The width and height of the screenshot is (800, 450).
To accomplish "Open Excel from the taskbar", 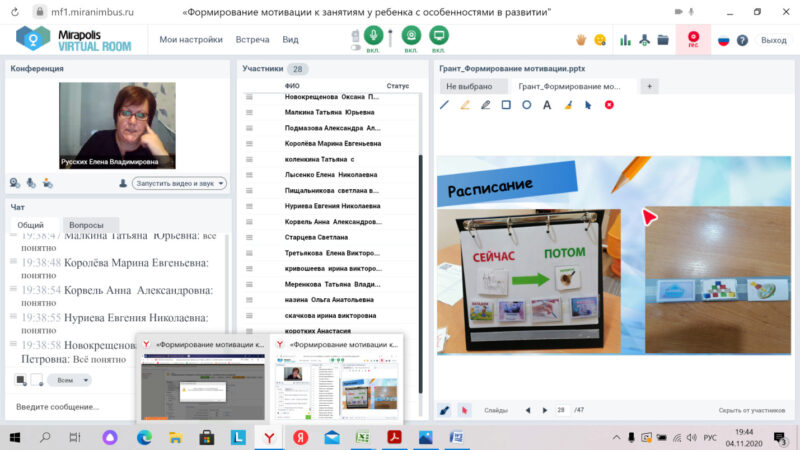I will coord(363,437).
